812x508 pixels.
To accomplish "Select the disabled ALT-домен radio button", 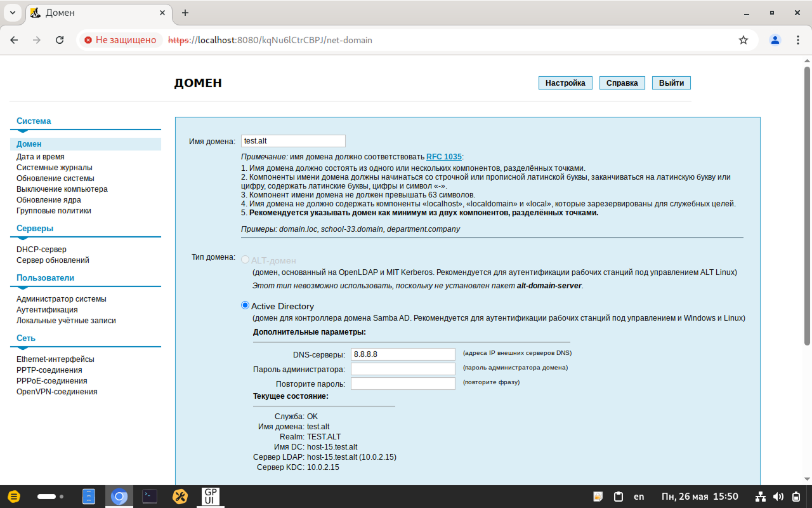I will 246,260.
